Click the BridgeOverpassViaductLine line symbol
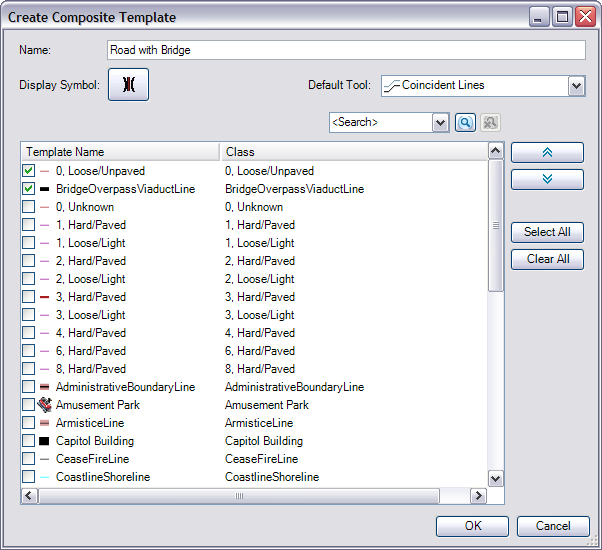Screen dimensions: 602x550 coord(44,189)
